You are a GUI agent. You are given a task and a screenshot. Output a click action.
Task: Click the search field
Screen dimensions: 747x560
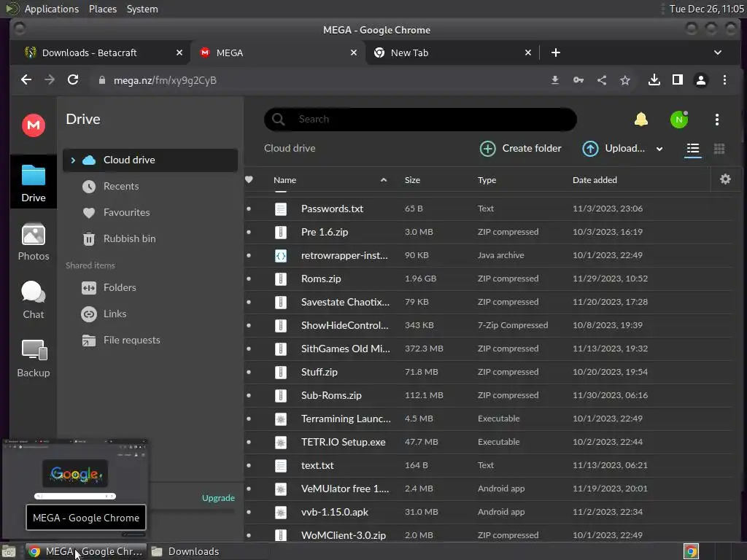(421, 119)
